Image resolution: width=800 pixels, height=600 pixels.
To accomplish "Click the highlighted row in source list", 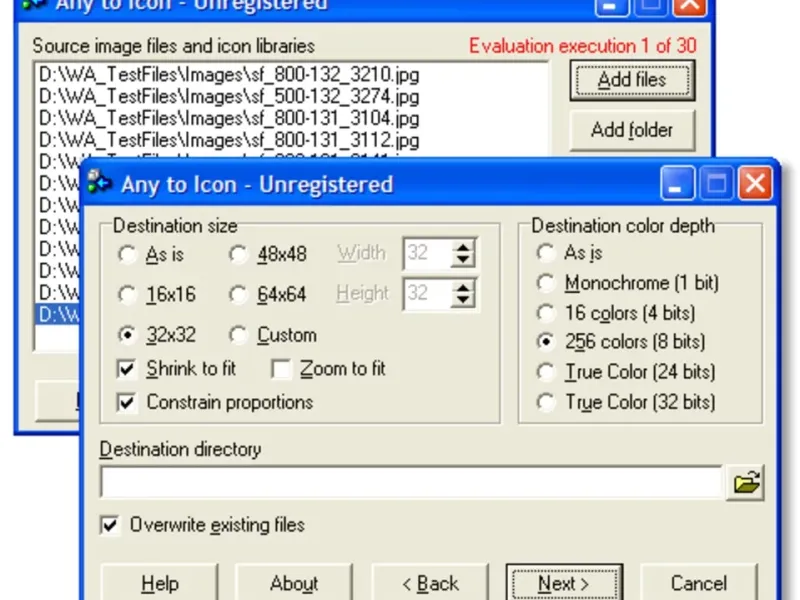I will [59, 314].
